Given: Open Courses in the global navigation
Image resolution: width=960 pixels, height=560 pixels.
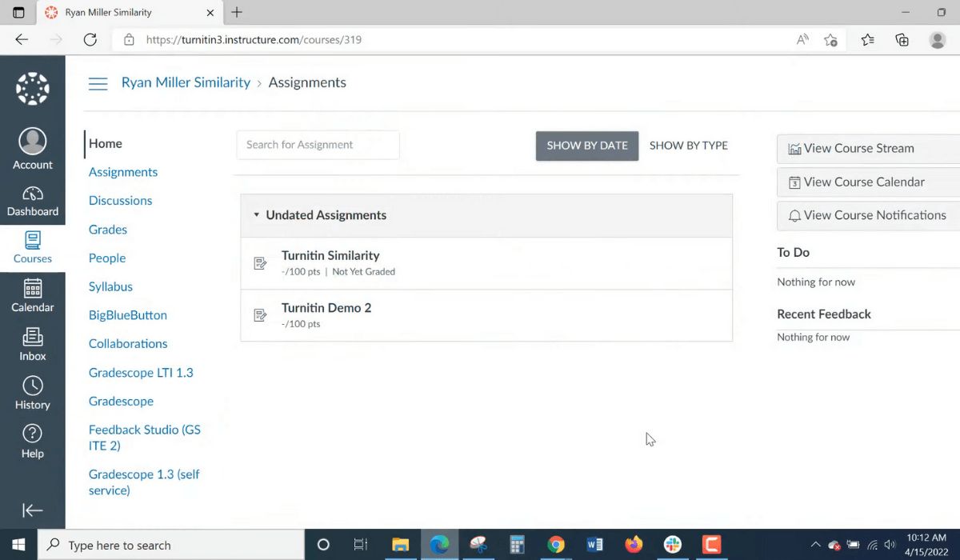Looking at the screenshot, I should [33, 248].
